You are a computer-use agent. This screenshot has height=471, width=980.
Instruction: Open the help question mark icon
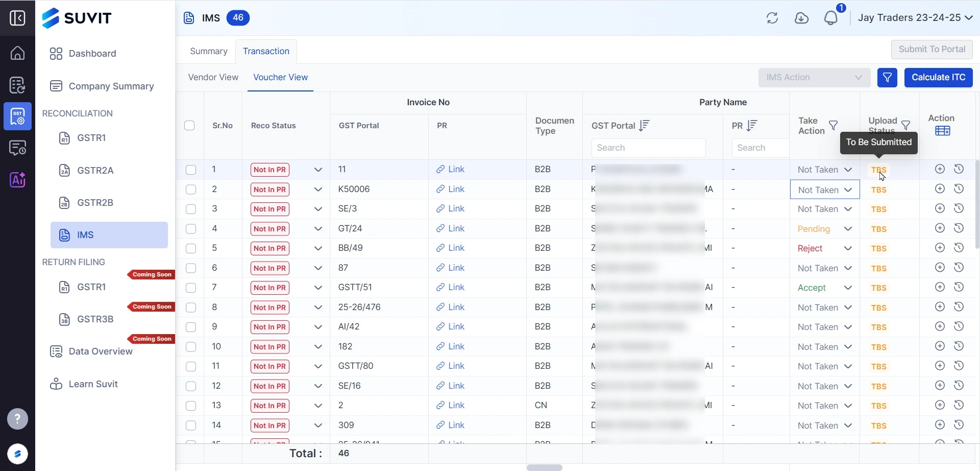pyautogui.click(x=17, y=419)
